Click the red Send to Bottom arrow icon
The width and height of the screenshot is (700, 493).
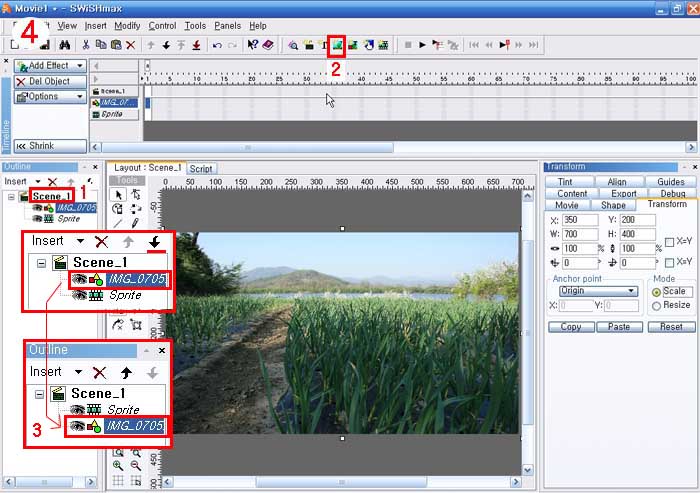[x=196, y=45]
